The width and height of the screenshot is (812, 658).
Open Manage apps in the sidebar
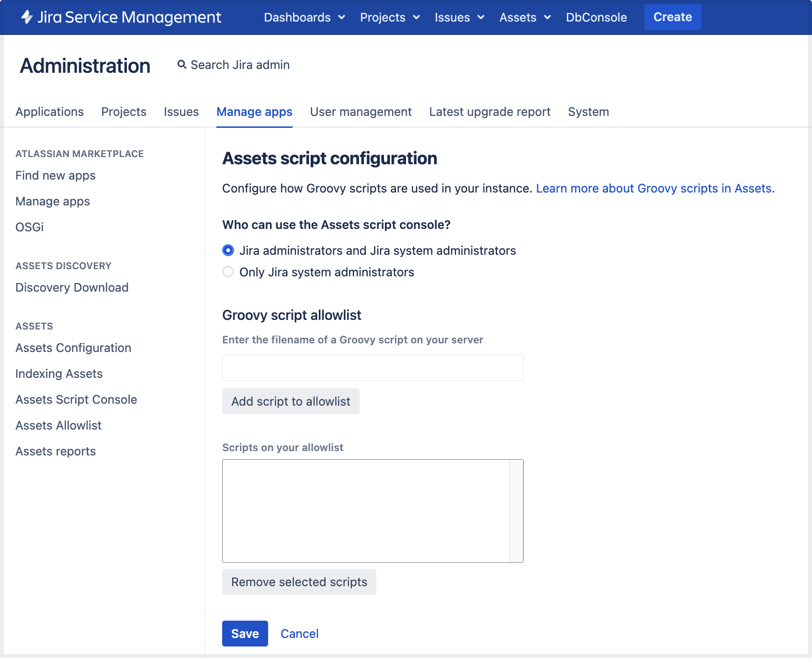[x=53, y=201]
